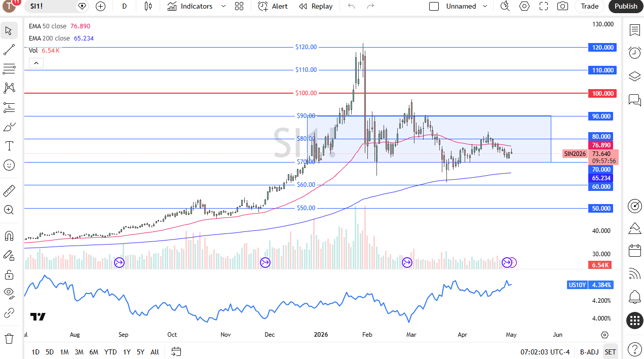Open indicator templates grid
This screenshot has height=359, width=644.
(239, 6)
